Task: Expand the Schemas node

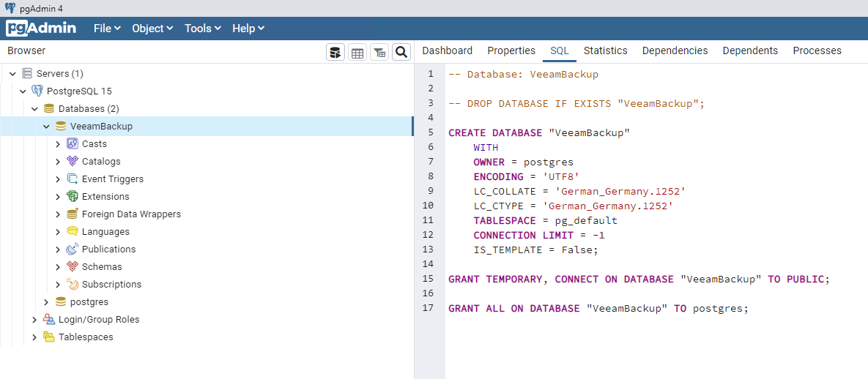Action: coord(58,266)
